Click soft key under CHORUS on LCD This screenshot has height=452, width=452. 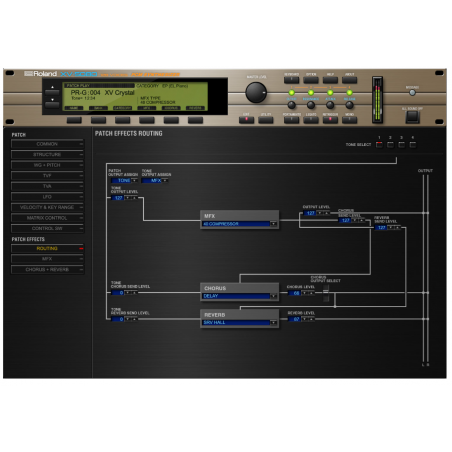click(x=171, y=120)
